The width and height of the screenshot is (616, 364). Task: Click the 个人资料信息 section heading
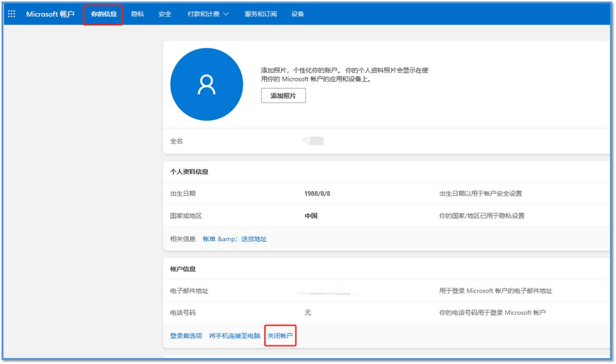pyautogui.click(x=189, y=172)
